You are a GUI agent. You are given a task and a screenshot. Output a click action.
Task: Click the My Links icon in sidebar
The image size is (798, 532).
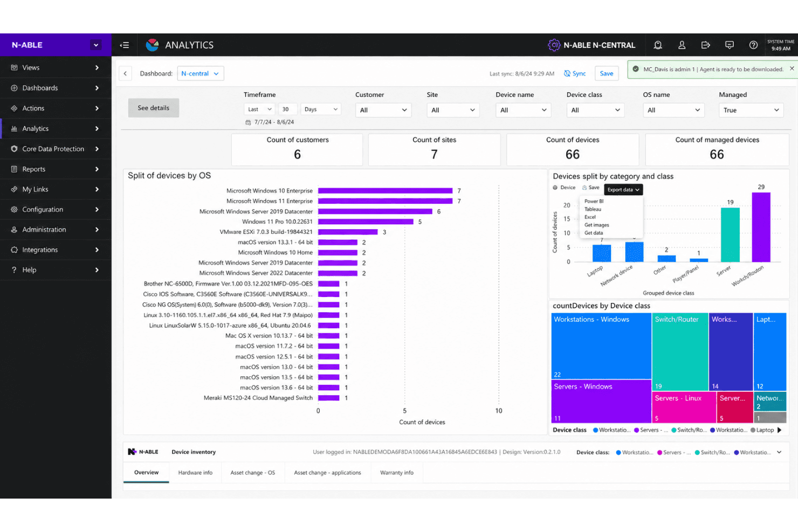(14, 189)
